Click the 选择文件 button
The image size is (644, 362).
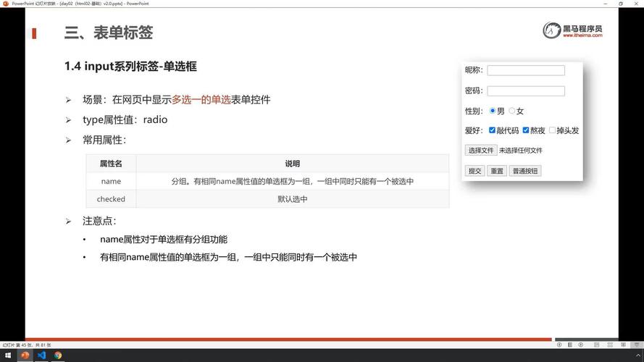[481, 150]
